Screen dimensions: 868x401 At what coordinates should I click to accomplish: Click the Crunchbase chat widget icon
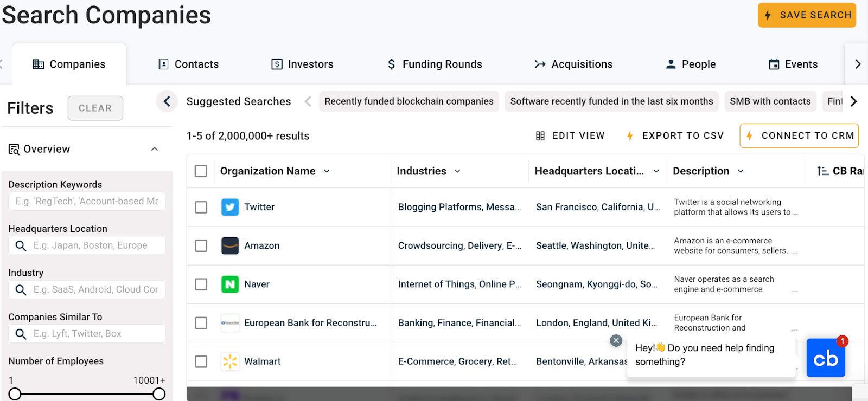point(825,358)
